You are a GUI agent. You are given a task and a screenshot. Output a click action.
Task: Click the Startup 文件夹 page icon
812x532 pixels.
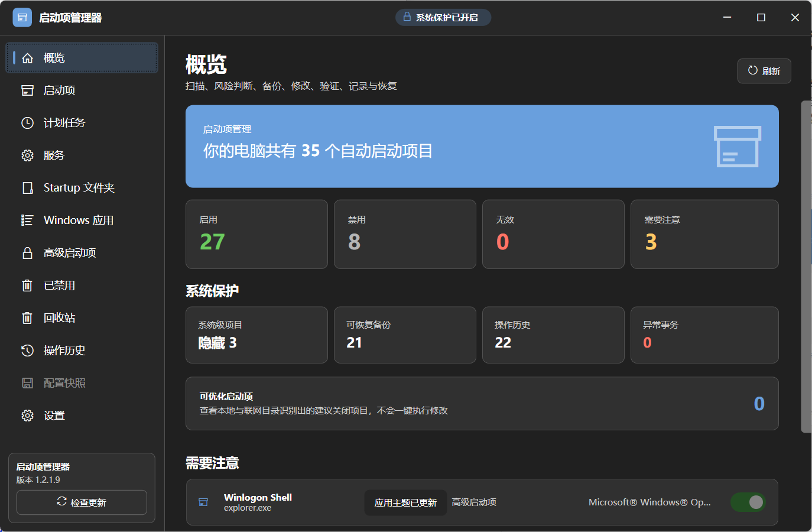(27, 188)
